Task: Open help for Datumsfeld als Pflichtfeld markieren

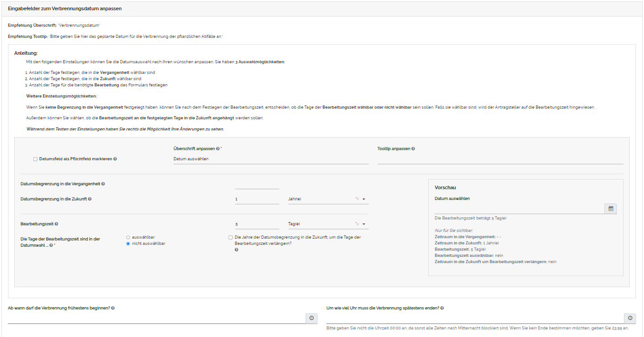Action: (115, 158)
